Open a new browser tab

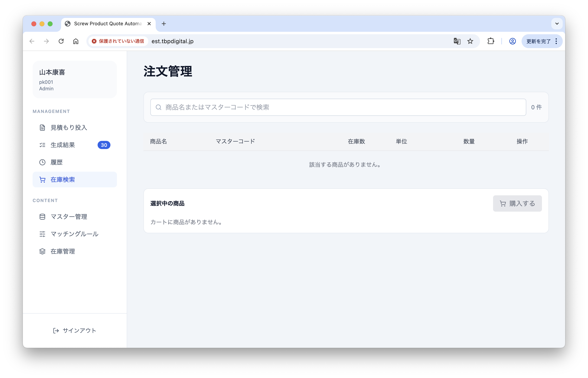tap(164, 24)
